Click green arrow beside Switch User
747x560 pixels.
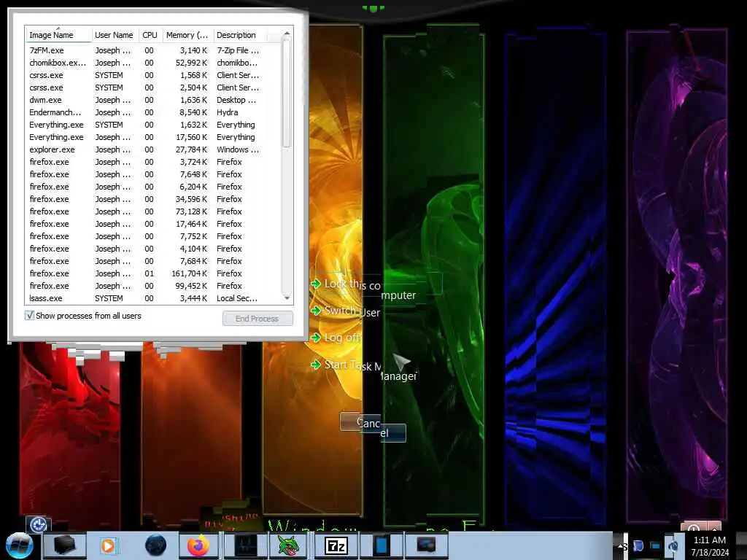click(x=315, y=311)
